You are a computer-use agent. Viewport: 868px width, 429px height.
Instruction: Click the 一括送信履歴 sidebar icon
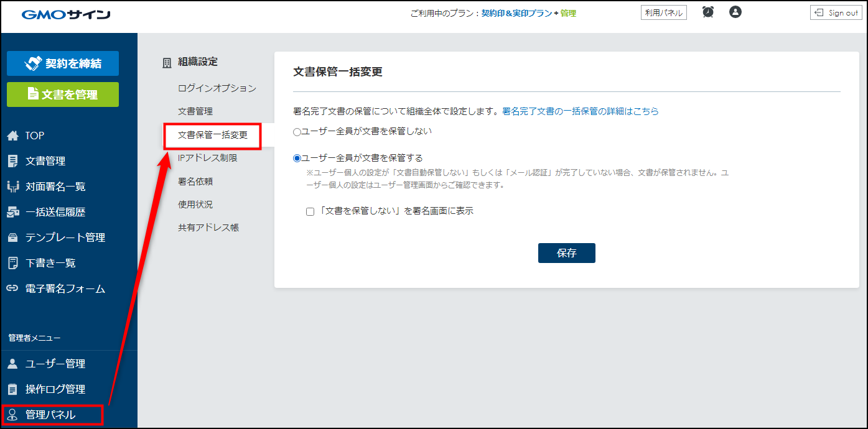[x=12, y=212]
